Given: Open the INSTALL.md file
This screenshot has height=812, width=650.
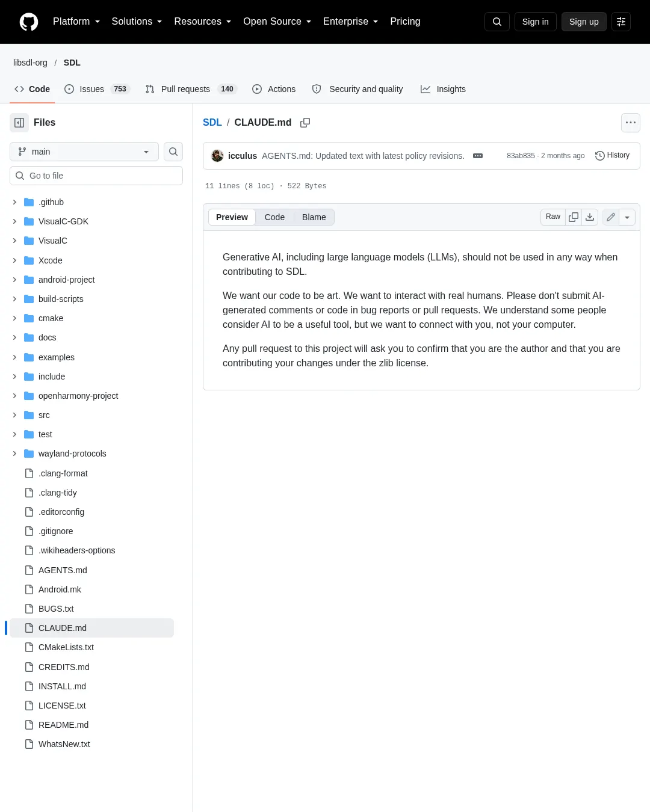Looking at the screenshot, I should (x=62, y=686).
